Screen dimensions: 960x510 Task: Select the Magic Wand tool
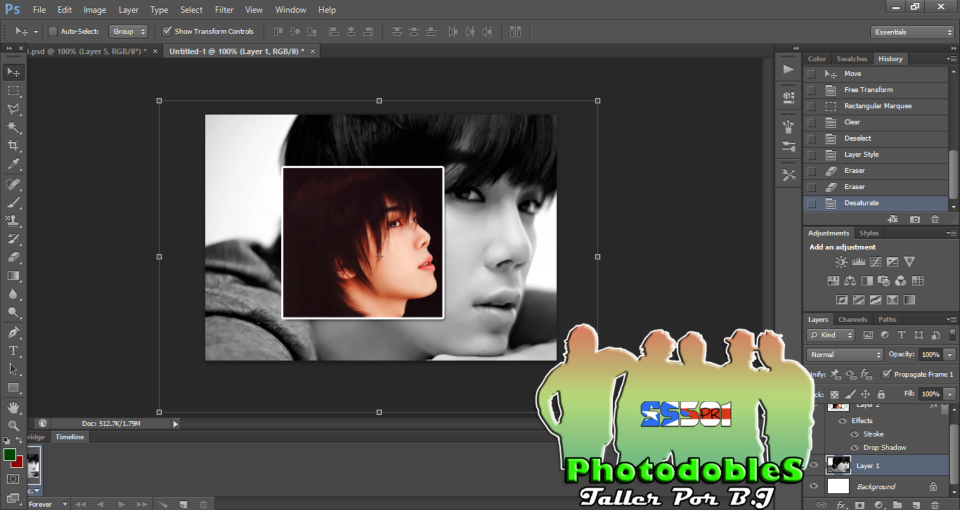pos(13,127)
